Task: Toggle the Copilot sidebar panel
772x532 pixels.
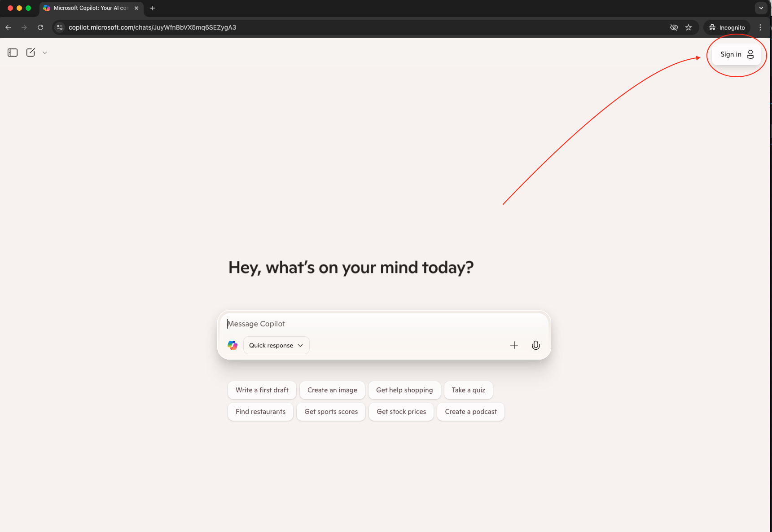Action: (13, 53)
